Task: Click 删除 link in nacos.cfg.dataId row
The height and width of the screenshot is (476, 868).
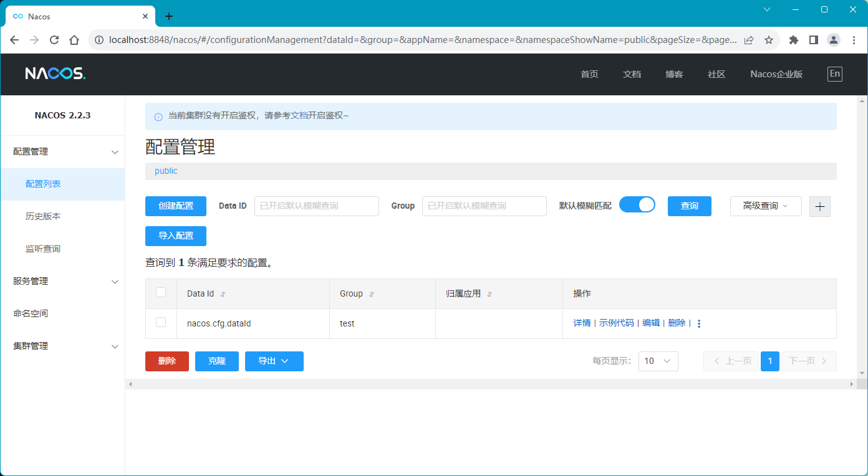Action: 677,323
